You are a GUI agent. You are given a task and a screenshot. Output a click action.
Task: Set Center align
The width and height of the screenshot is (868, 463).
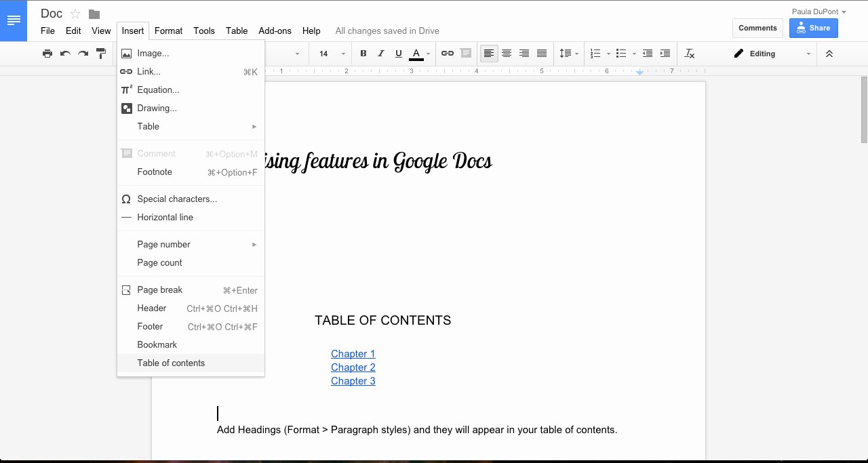(507, 54)
